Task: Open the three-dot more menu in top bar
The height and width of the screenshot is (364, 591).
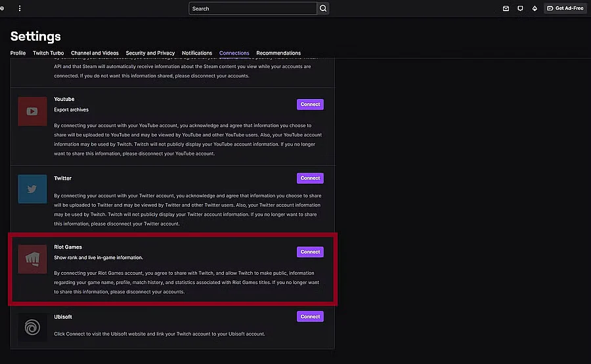Action: [x=20, y=9]
